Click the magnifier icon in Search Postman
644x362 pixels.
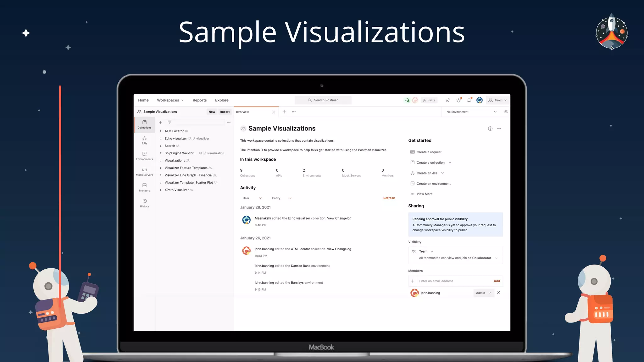310,100
